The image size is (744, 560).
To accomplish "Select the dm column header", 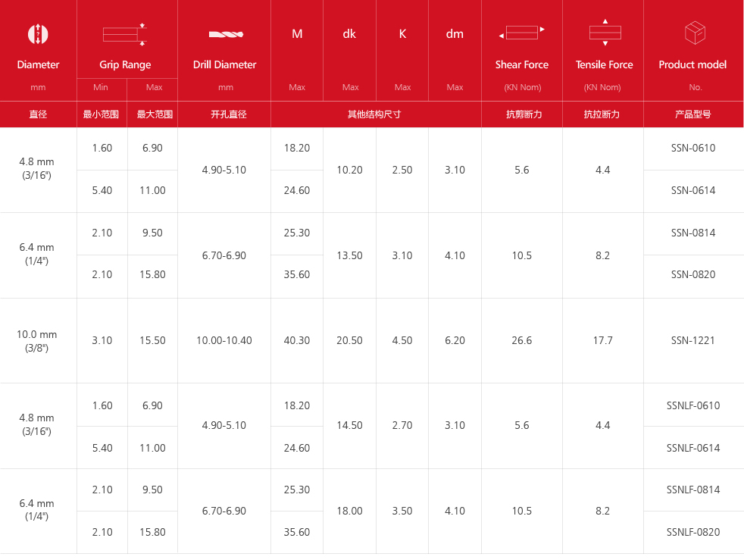I will 455,34.
